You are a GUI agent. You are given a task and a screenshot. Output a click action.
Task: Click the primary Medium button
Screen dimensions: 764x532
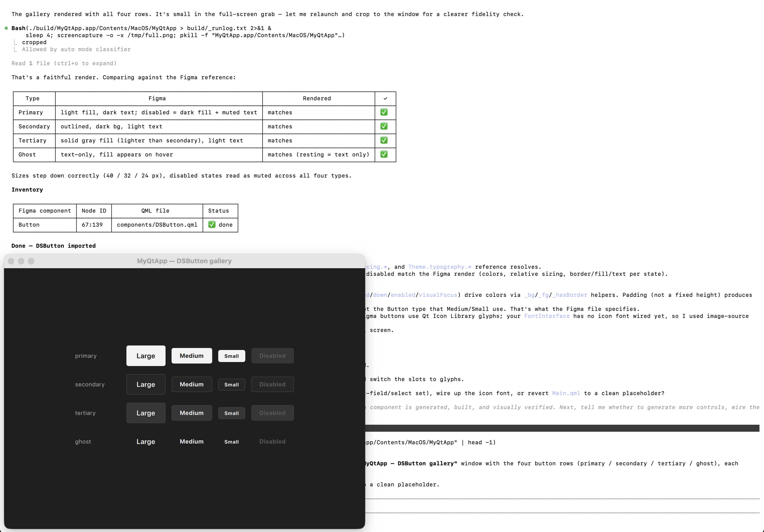point(192,356)
